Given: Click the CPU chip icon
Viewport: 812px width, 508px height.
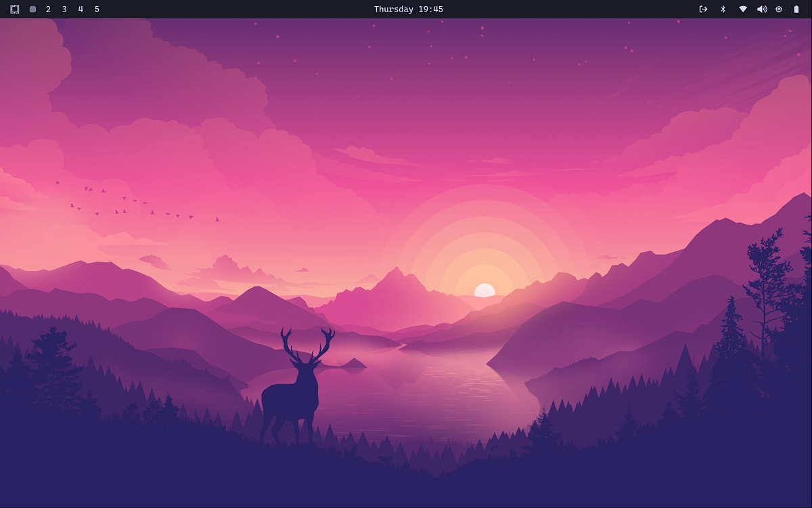Looking at the screenshot, I should [x=779, y=9].
